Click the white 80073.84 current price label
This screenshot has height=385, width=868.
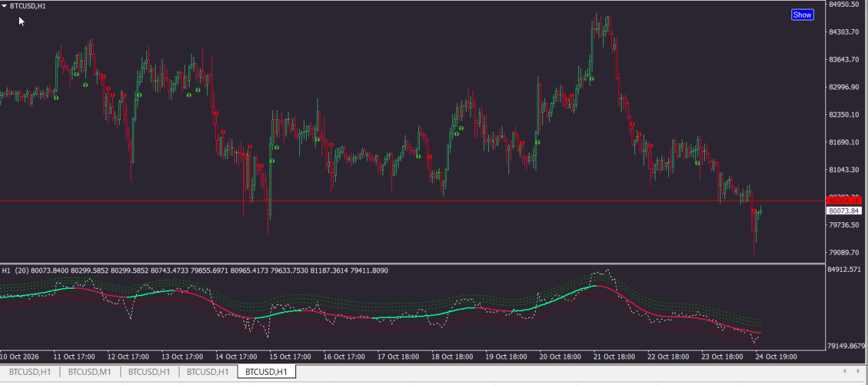point(844,211)
